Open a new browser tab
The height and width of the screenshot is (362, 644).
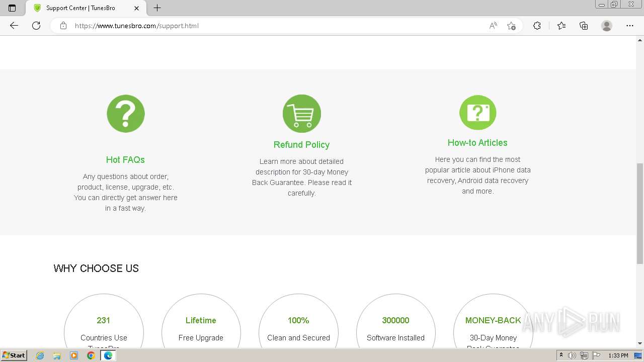click(x=157, y=8)
